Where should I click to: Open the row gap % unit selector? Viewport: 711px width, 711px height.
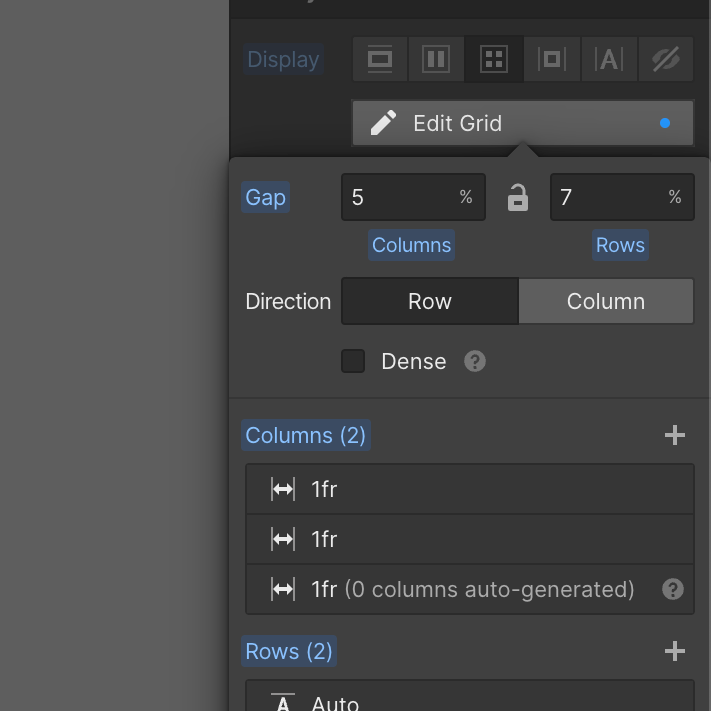[x=675, y=197]
